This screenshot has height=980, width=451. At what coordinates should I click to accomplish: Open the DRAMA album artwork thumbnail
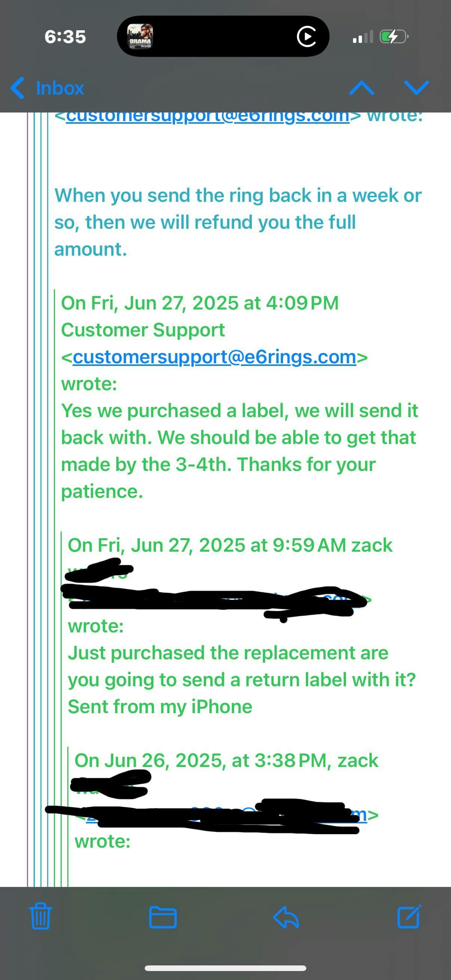click(140, 36)
